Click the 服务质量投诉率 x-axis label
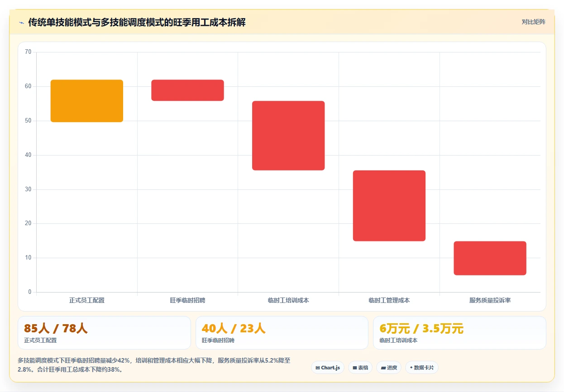Viewport: 564px width, 392px height. click(x=490, y=300)
